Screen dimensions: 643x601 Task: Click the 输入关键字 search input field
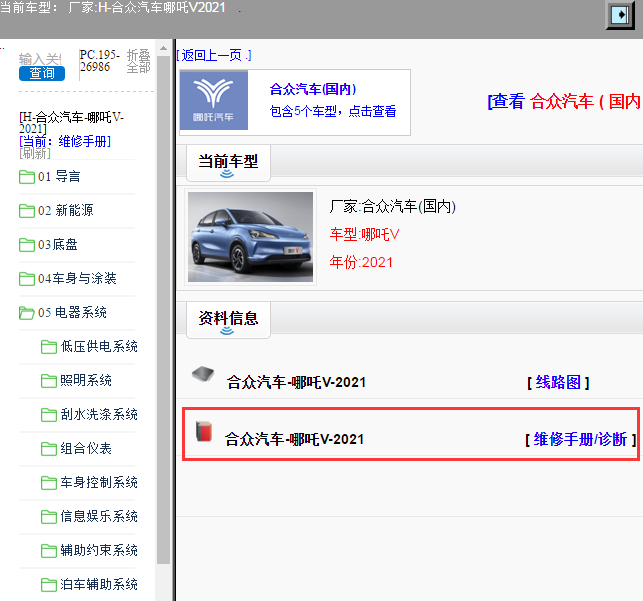coord(40,59)
